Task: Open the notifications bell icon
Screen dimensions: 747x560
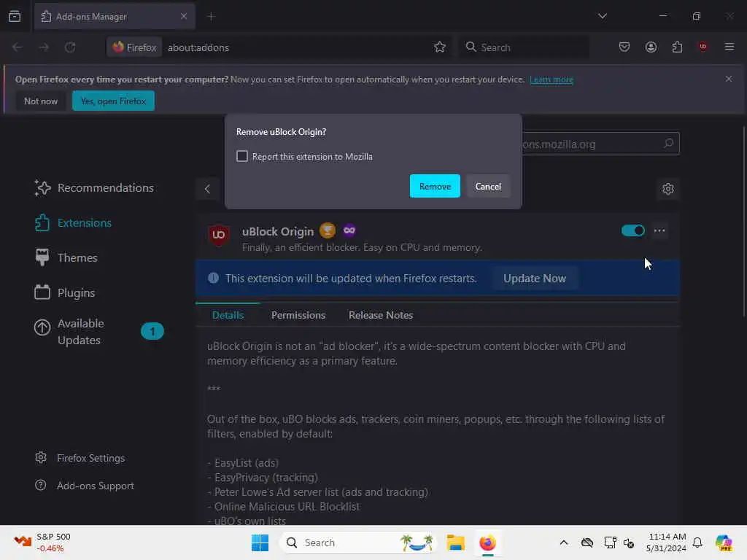Action: click(x=697, y=542)
